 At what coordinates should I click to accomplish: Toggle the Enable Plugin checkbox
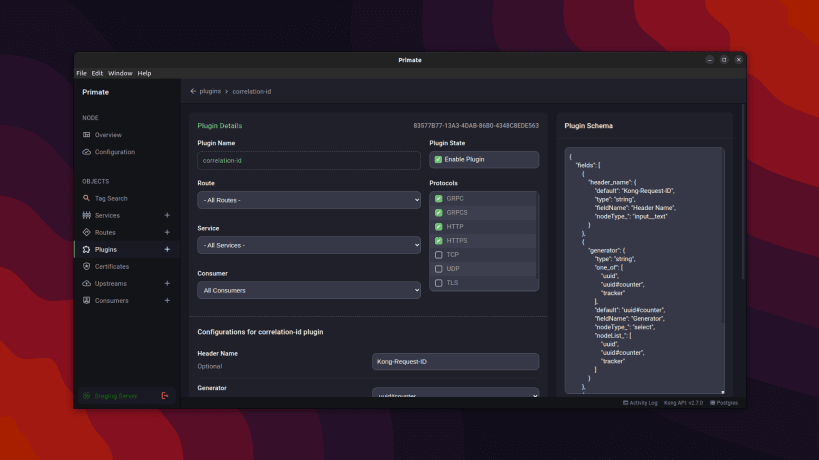pyautogui.click(x=438, y=159)
